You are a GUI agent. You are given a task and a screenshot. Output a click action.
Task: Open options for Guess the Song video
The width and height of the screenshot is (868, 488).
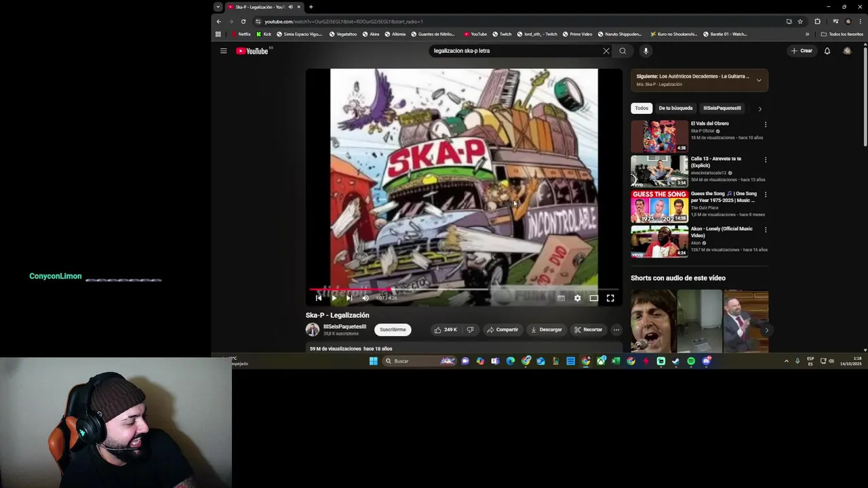(766, 195)
